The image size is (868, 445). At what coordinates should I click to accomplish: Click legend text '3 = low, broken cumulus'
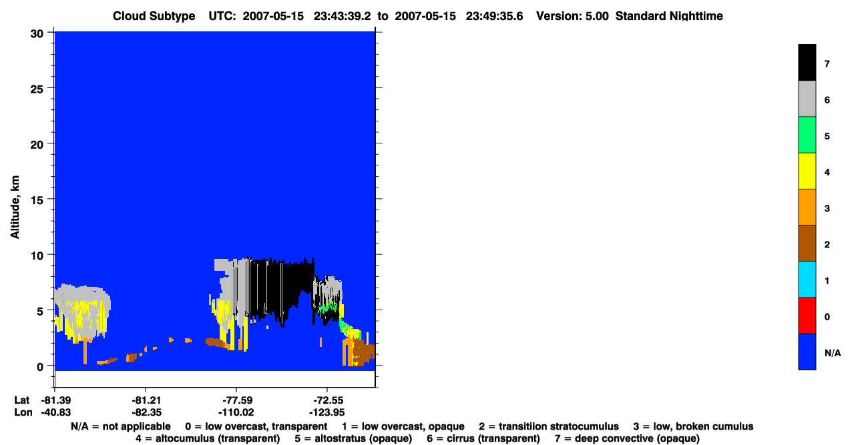693,426
